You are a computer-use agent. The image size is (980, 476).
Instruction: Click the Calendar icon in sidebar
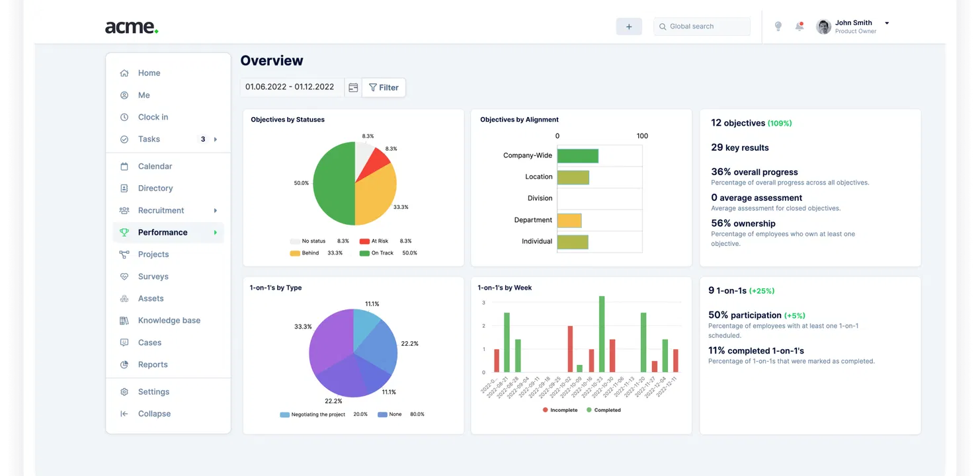click(x=124, y=167)
